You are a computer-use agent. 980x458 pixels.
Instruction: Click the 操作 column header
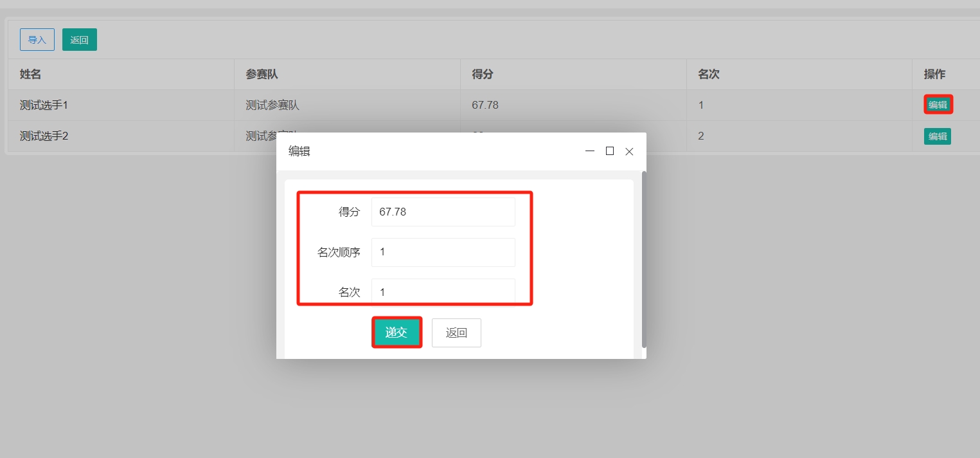point(934,75)
